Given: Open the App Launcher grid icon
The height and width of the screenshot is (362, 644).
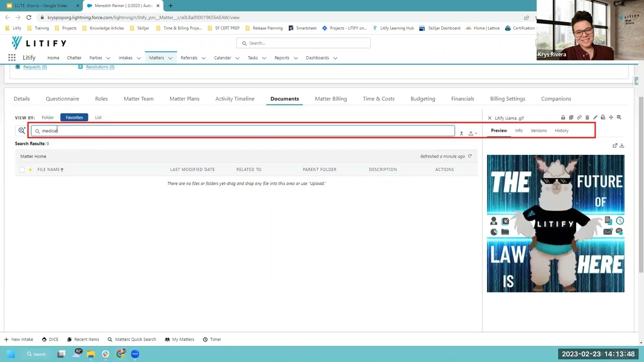Looking at the screenshot, I should click(x=12, y=58).
